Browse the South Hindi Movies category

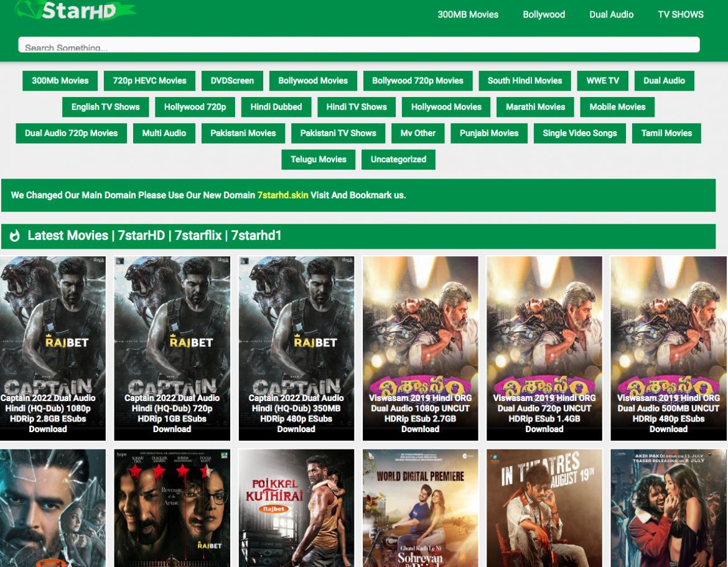[x=525, y=81]
